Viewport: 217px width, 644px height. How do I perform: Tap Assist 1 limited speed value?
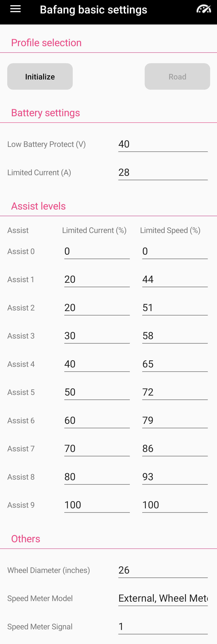point(175,279)
